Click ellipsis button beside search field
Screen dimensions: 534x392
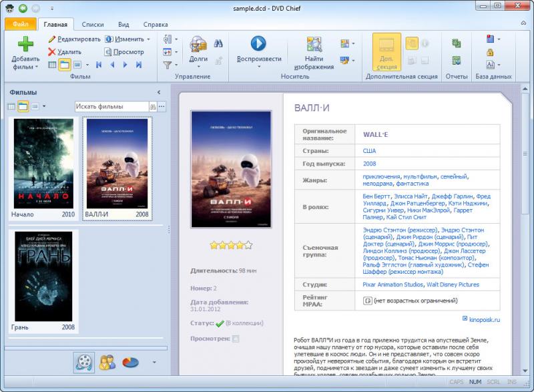click(x=162, y=107)
